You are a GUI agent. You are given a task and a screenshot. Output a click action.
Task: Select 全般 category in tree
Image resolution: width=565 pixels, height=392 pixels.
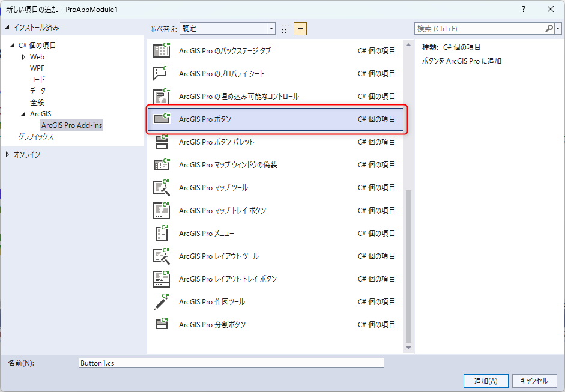(37, 102)
